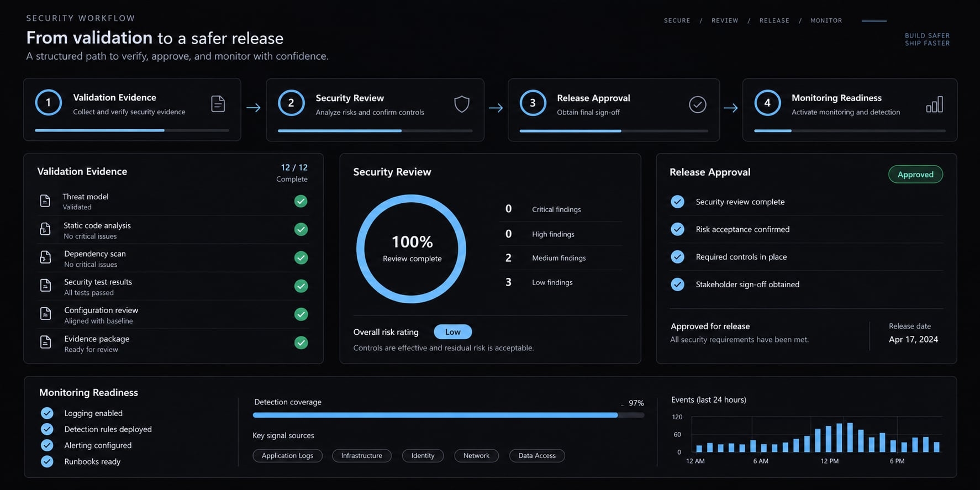Click the Detection coverage progress bar
The width and height of the screenshot is (980, 490).
pyautogui.click(x=449, y=415)
